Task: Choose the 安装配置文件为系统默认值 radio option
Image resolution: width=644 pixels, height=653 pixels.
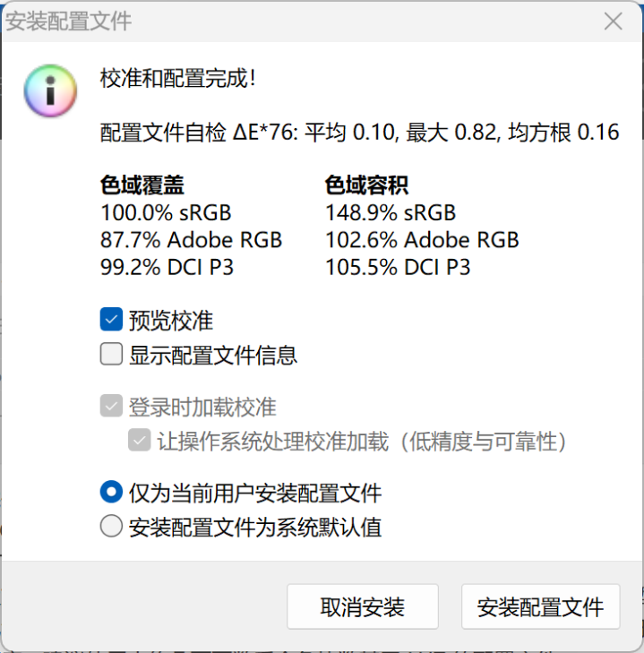Action: click(x=111, y=527)
